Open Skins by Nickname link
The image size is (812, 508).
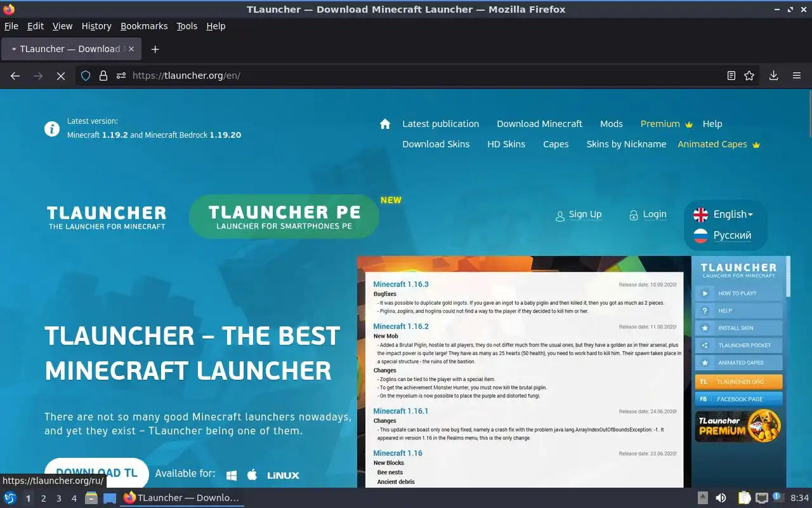(x=626, y=144)
